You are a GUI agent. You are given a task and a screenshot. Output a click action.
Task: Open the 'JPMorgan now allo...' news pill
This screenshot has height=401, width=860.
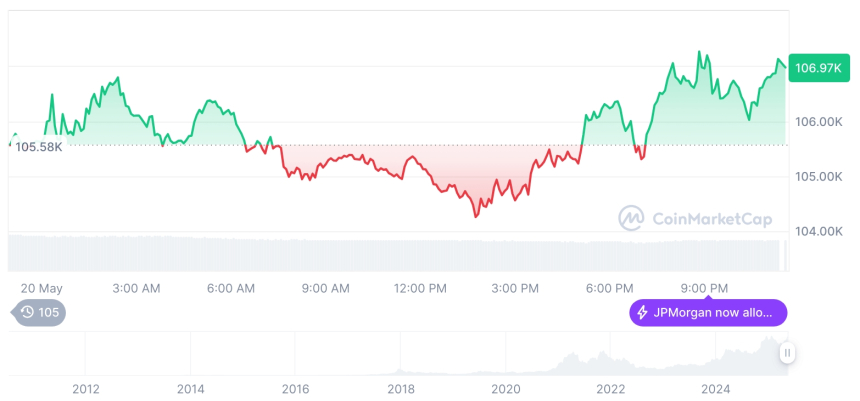click(x=708, y=313)
